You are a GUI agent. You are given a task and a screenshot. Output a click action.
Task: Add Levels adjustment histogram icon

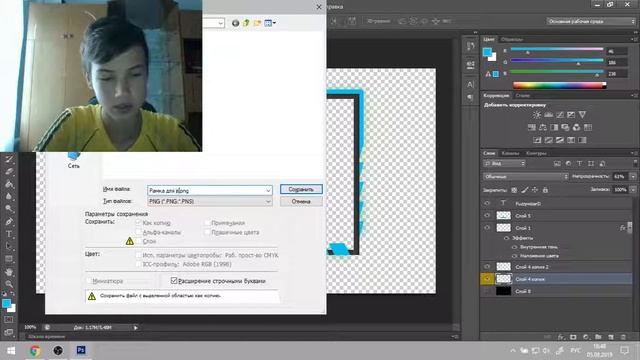click(549, 115)
